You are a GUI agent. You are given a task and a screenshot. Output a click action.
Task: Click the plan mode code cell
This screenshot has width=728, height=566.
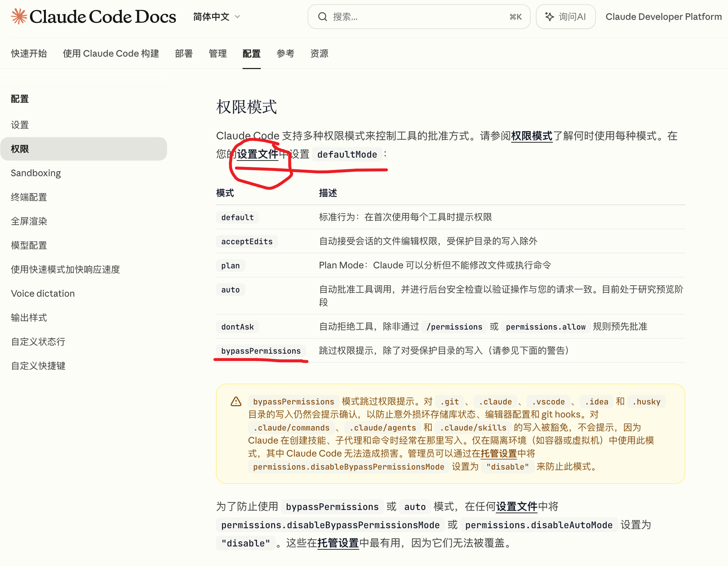pyautogui.click(x=231, y=266)
